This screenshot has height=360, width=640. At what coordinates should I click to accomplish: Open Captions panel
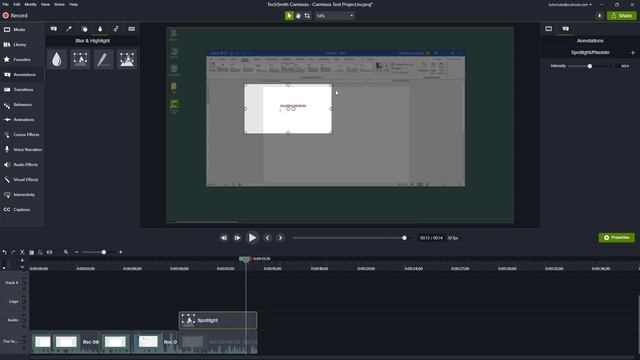[x=18, y=210]
